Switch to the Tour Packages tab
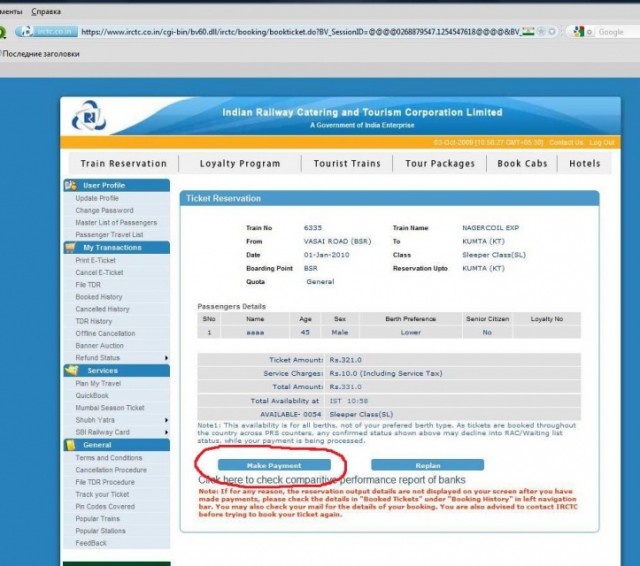 click(x=440, y=163)
